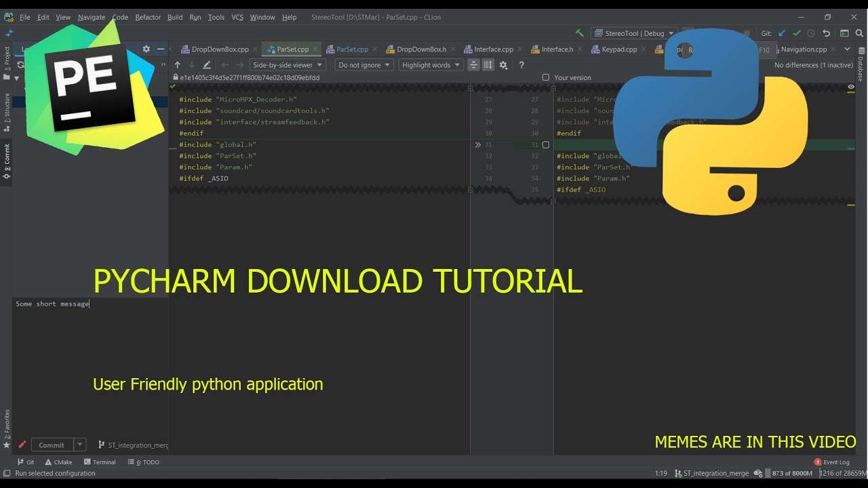Open Git history clock icon
Screen dimensions: 868x488
811,33
